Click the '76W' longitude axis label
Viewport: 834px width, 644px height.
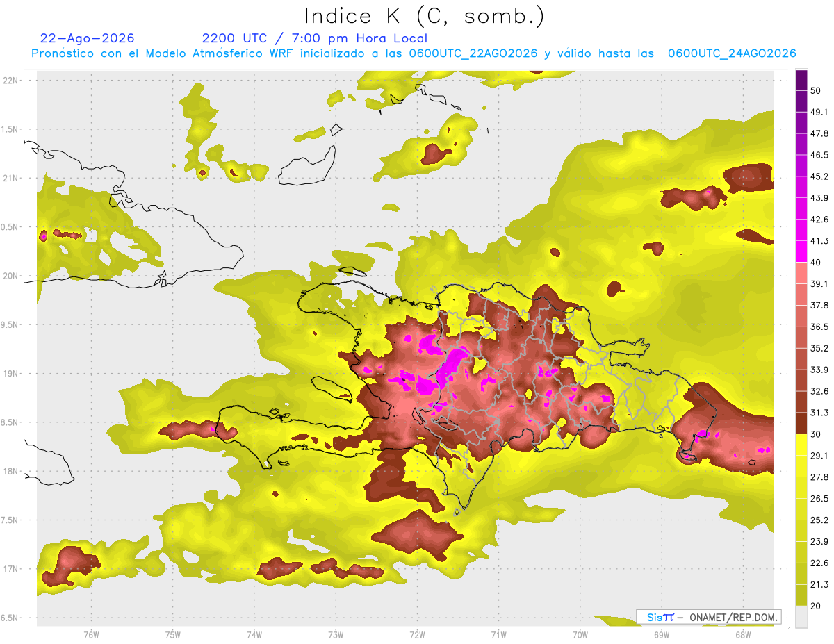coord(91,635)
